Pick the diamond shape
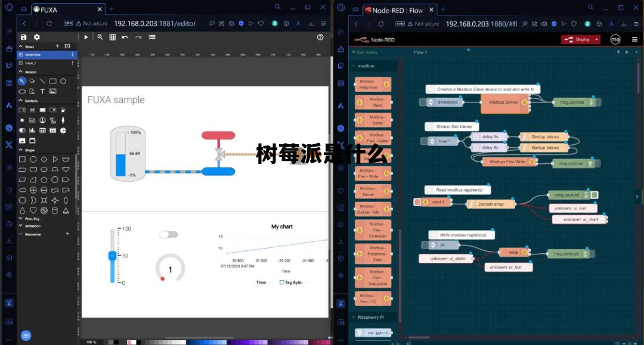The height and width of the screenshot is (345, 644). (x=44, y=159)
